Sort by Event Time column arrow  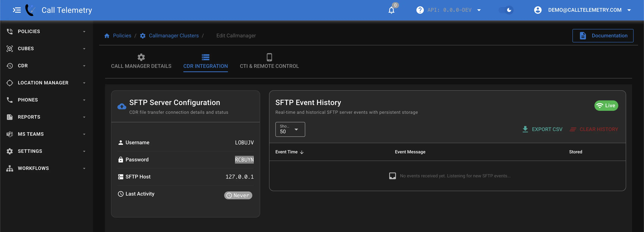tap(302, 152)
